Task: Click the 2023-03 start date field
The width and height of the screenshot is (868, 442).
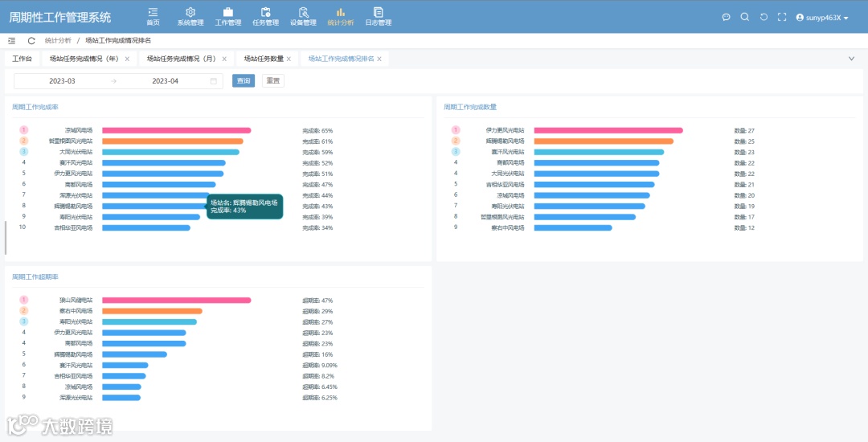Action: pos(62,81)
